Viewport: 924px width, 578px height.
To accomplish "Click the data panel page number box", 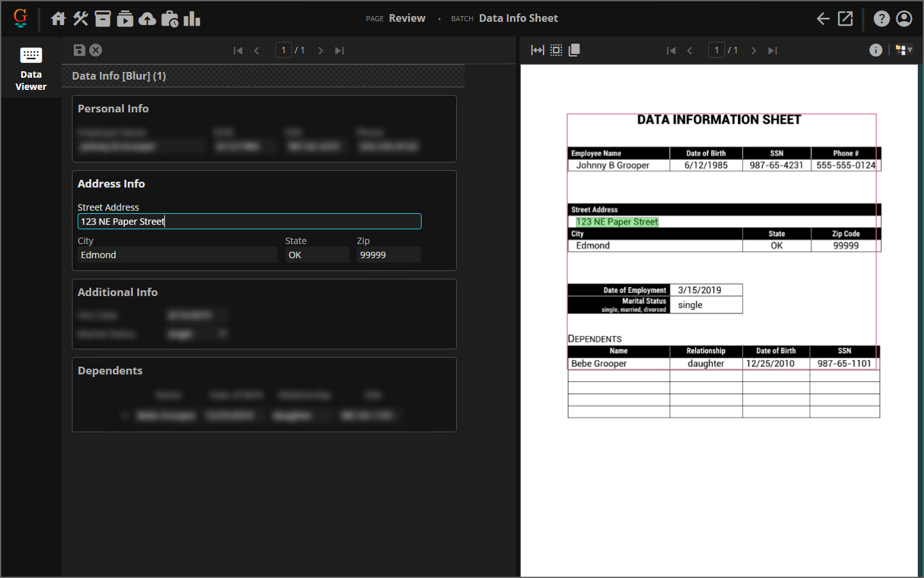I will point(284,50).
